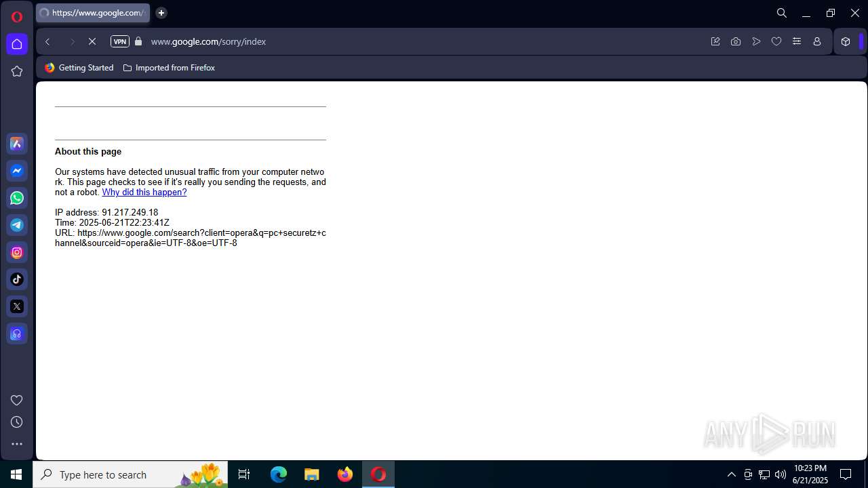
Task: Open sidebar setup three dots
Action: pyautogui.click(x=17, y=444)
